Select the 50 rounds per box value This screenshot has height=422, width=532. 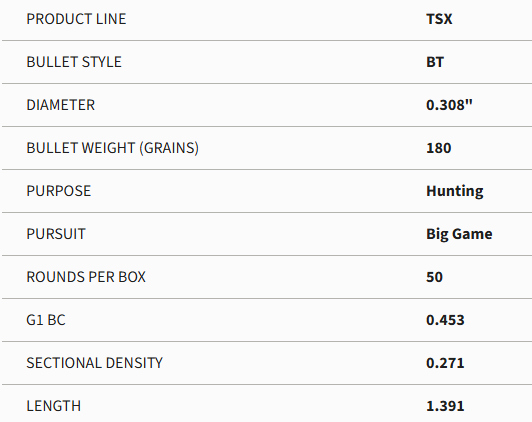(434, 277)
